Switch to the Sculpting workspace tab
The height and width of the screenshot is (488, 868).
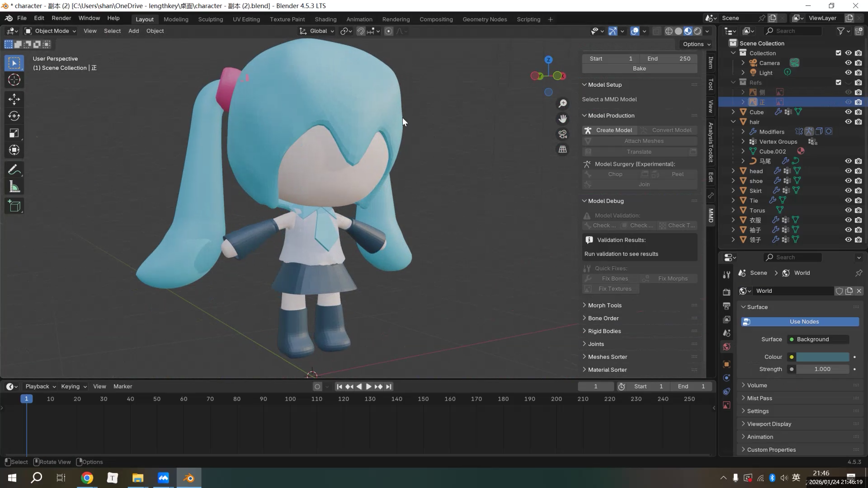coord(210,19)
